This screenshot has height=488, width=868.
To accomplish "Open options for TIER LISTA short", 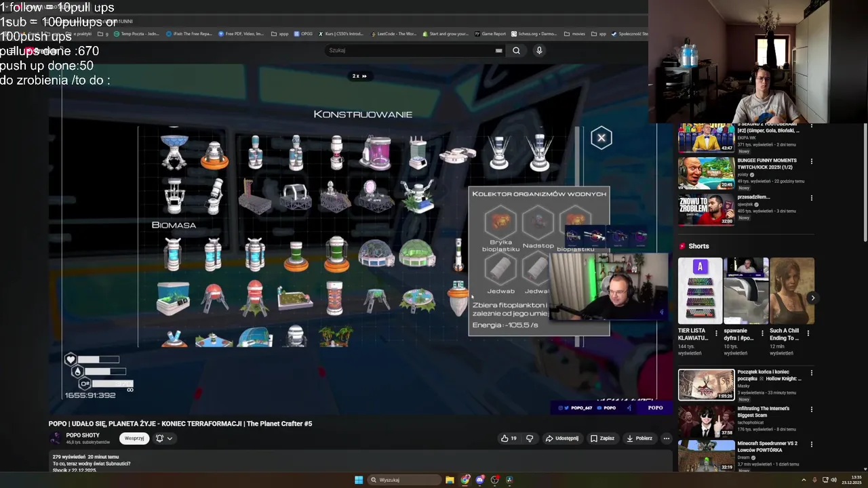I will tap(716, 333).
